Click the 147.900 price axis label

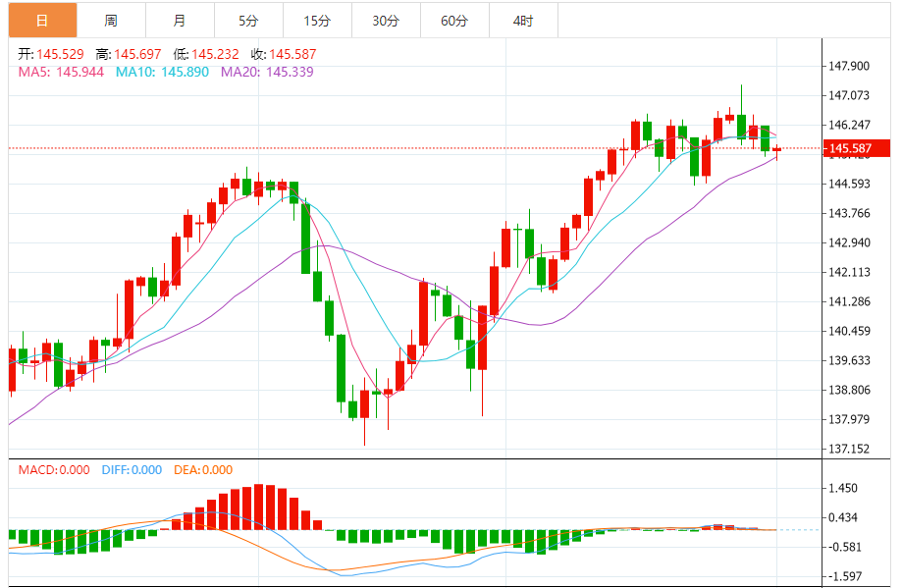849,66
